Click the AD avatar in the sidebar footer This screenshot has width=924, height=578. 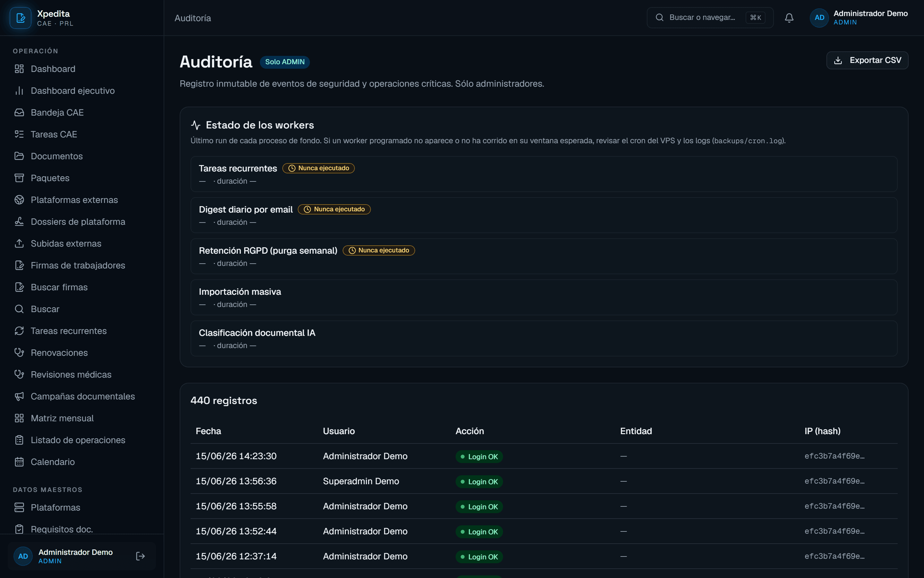point(23,556)
